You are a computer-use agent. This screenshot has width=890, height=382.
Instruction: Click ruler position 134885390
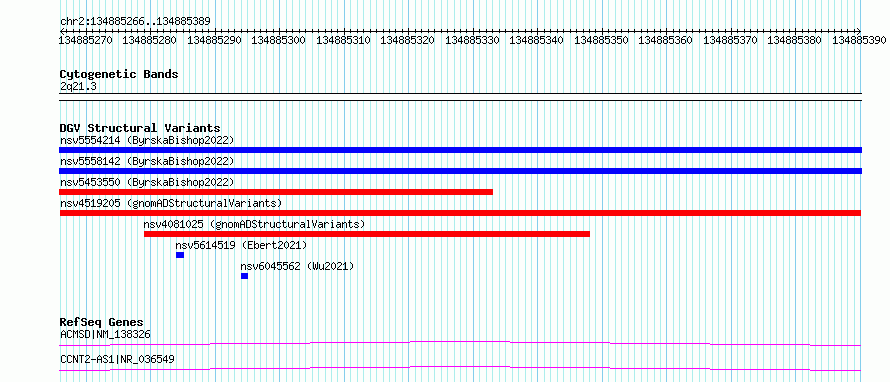[859, 40]
